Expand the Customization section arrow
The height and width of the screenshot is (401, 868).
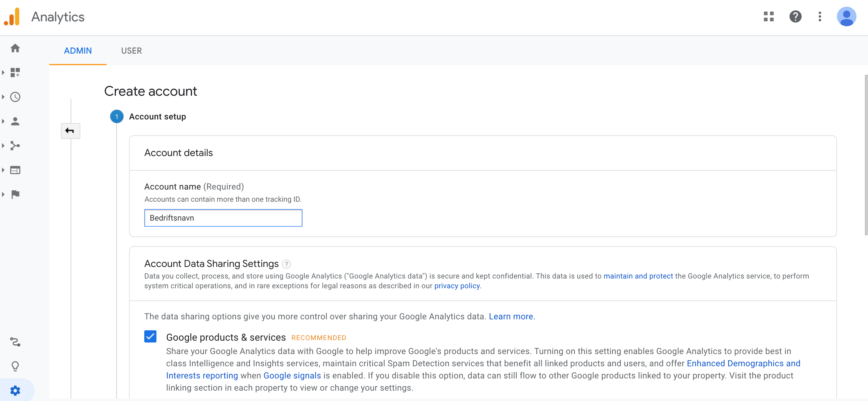click(x=3, y=72)
